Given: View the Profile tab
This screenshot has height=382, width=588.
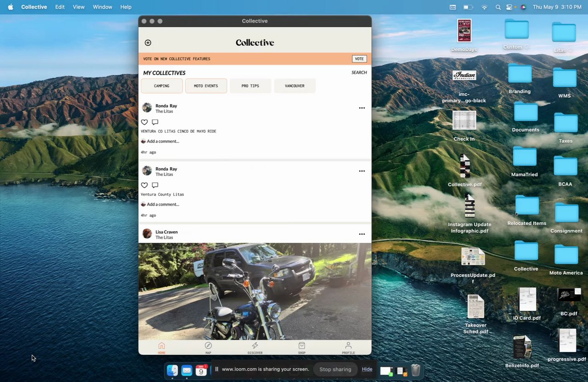Looking at the screenshot, I should pos(348,348).
